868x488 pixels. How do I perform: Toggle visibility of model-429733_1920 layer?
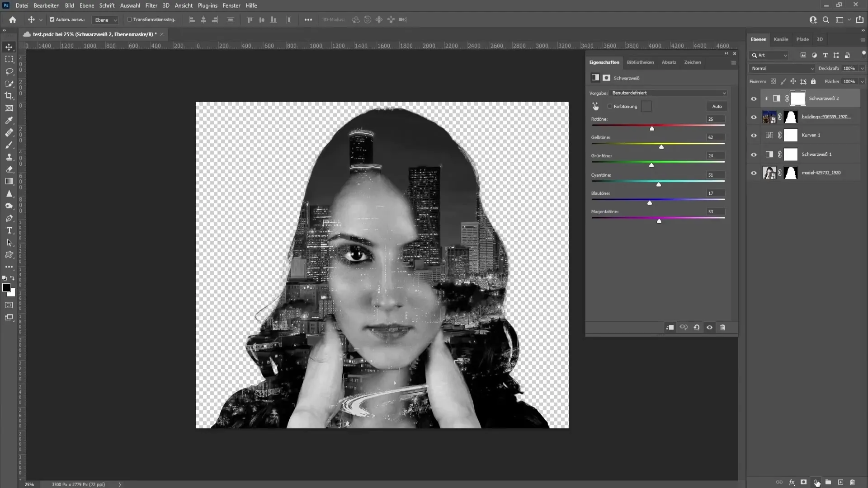pyautogui.click(x=753, y=172)
